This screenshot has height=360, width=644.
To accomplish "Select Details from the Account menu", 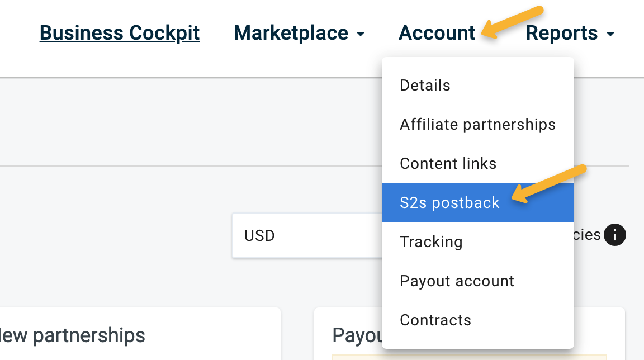I will (425, 86).
